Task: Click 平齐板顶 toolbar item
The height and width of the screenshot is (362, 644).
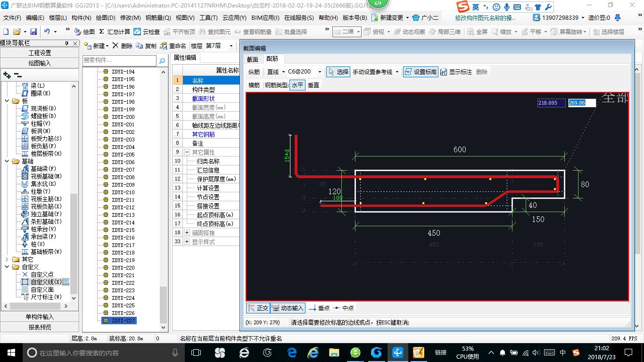Action: pos(179,32)
